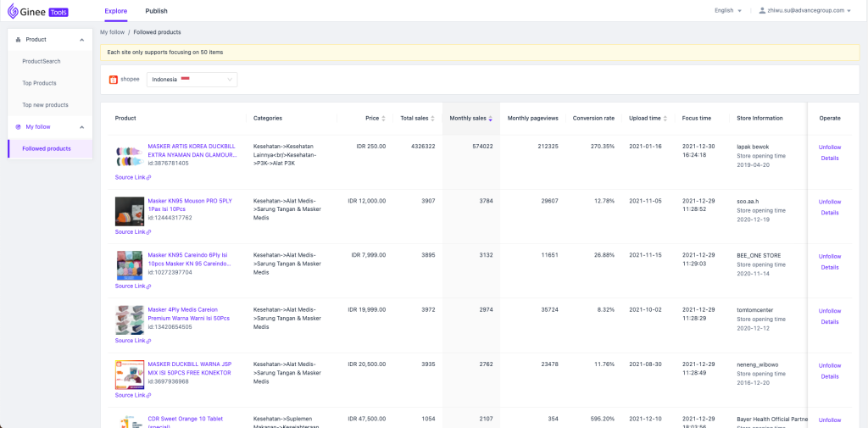The image size is (868, 428).
Task: Click the Monthly pageviews column header
Action: [x=532, y=119]
